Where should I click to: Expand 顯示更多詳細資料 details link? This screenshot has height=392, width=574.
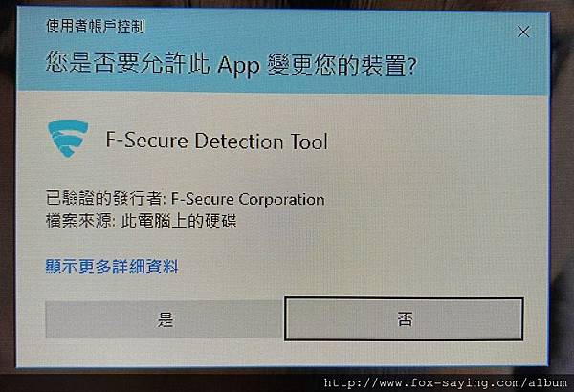[x=112, y=267]
